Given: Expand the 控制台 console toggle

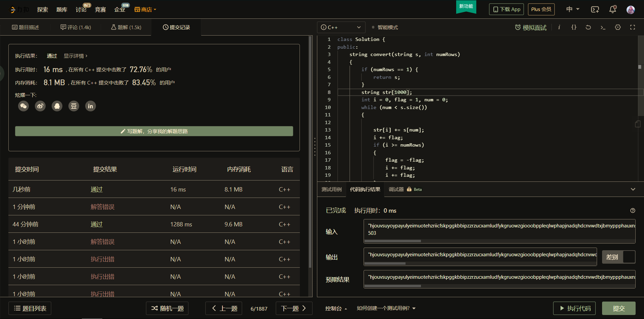Looking at the screenshot, I should pyautogui.click(x=336, y=308).
